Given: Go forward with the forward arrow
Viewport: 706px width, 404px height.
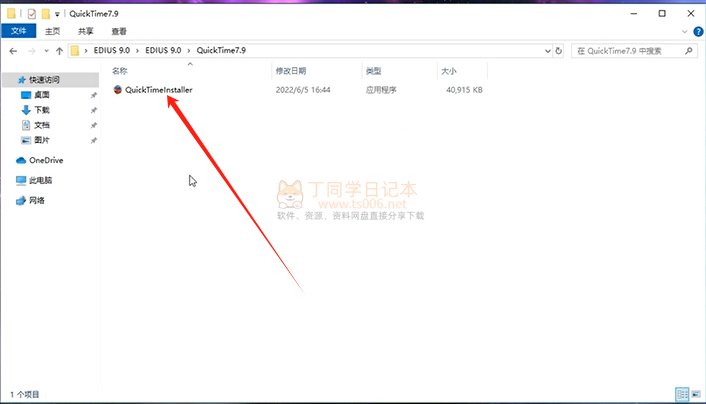Looking at the screenshot, I should click(x=32, y=51).
